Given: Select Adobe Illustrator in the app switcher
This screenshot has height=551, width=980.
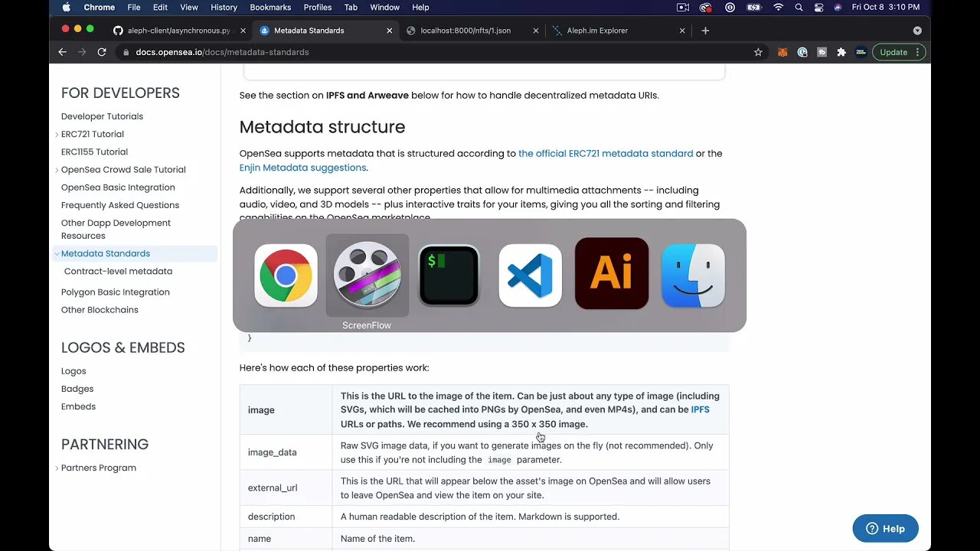Looking at the screenshot, I should click(612, 273).
